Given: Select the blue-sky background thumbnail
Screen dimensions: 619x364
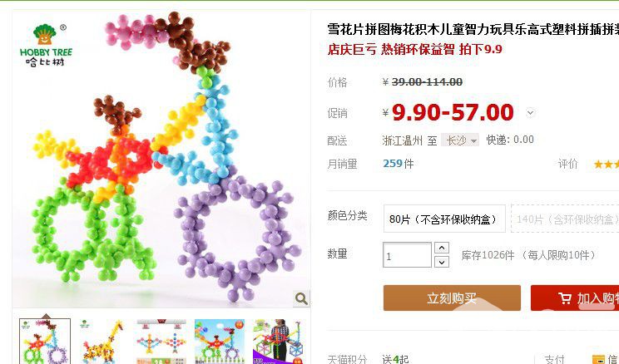Looking at the screenshot, I should 220,342.
